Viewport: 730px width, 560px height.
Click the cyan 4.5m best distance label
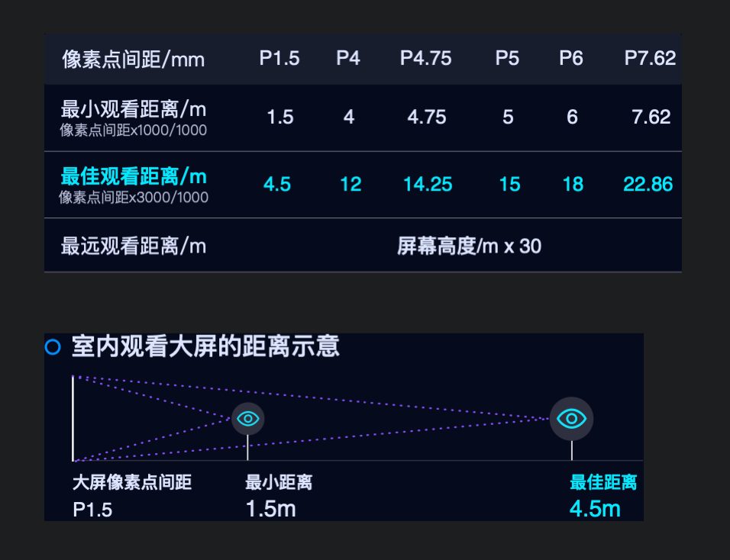(595, 509)
